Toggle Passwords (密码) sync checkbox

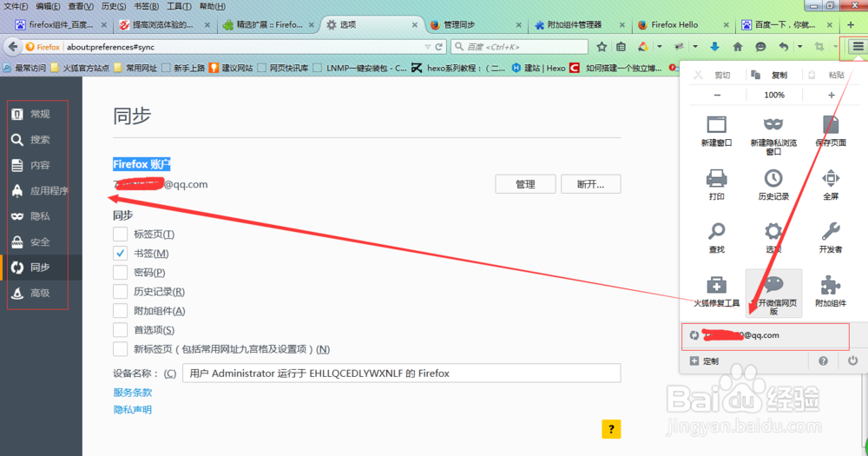point(120,272)
